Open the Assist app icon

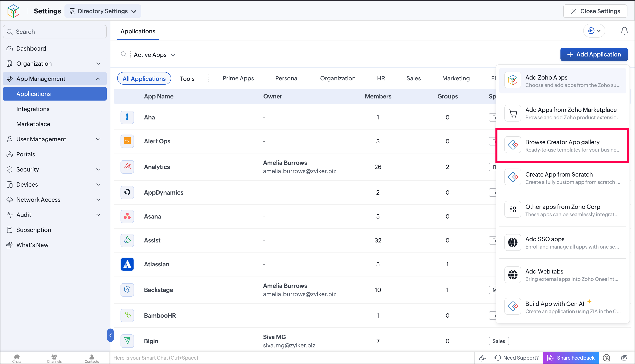[127, 240]
